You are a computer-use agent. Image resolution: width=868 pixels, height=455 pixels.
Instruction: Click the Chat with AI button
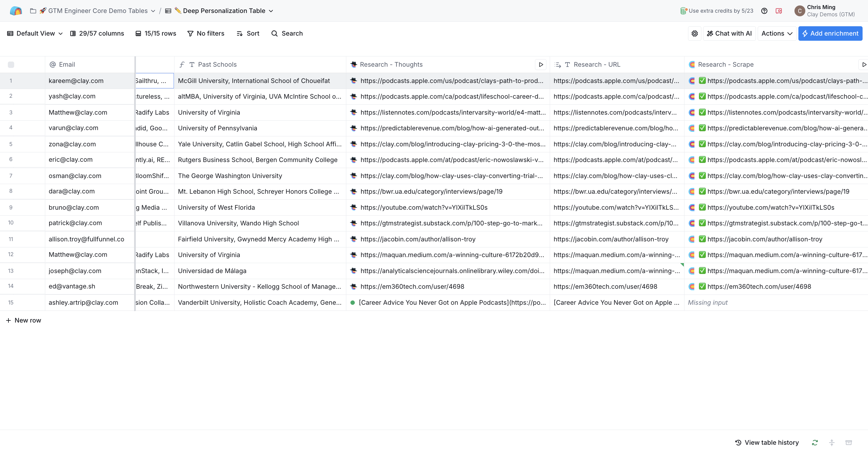pyautogui.click(x=729, y=33)
